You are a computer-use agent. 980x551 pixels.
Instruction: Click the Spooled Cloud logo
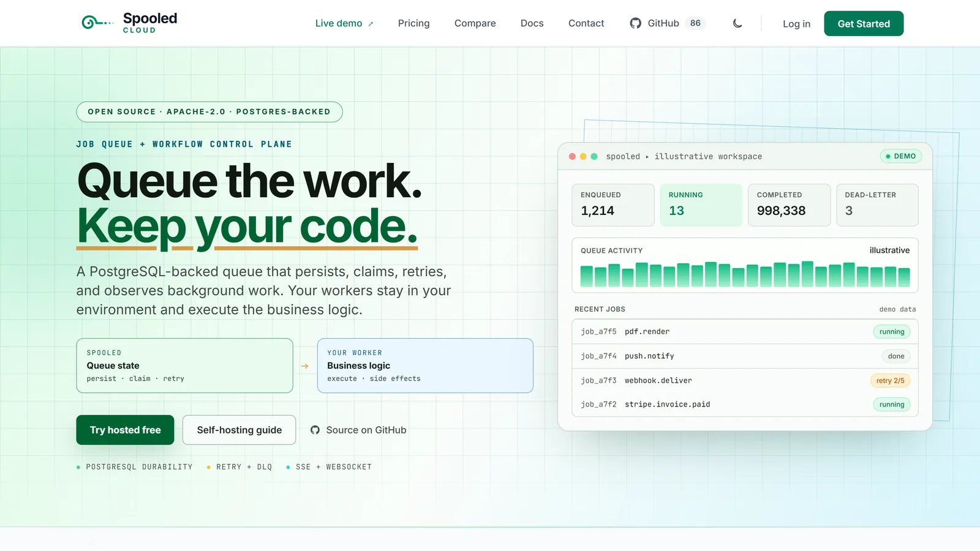(129, 23)
